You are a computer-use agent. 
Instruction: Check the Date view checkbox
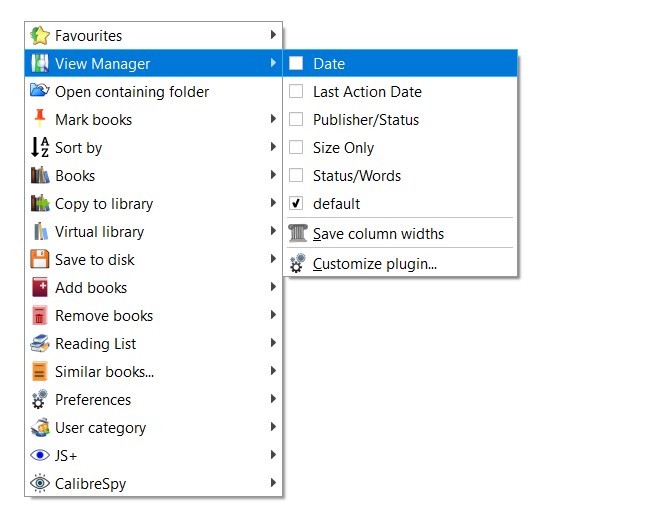[x=296, y=63]
